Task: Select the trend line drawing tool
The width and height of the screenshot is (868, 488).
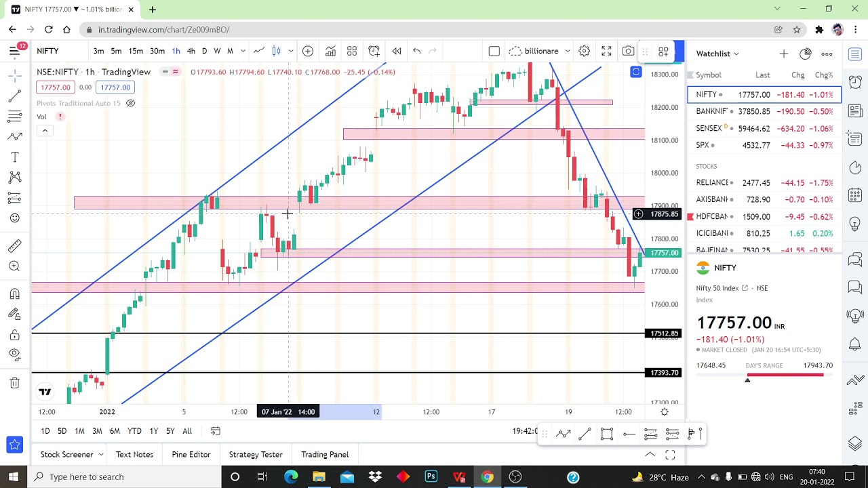Action: [x=14, y=96]
